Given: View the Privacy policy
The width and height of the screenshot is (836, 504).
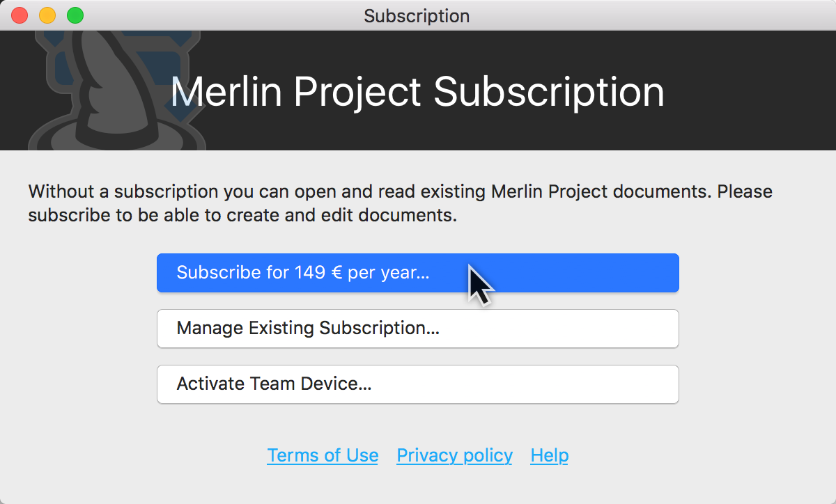Looking at the screenshot, I should 454,455.
